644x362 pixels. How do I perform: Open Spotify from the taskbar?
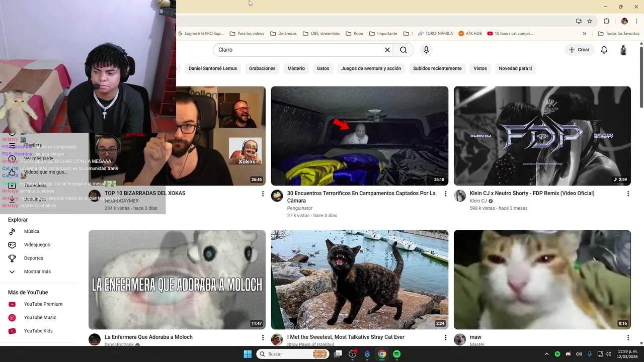397,354
